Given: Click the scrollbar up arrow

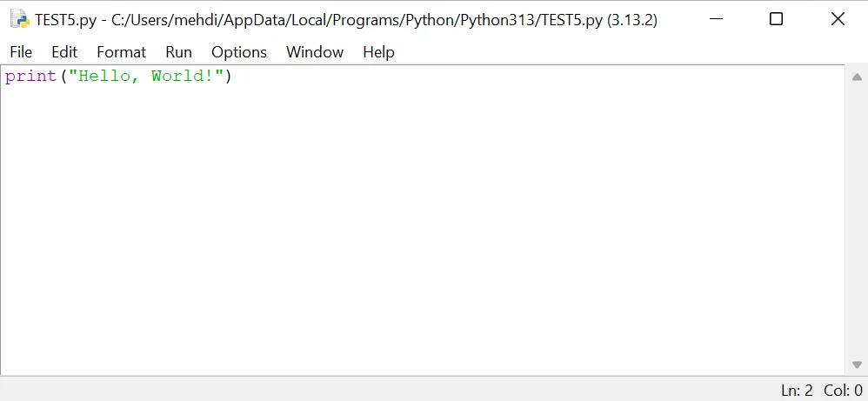Looking at the screenshot, I should pos(857,77).
